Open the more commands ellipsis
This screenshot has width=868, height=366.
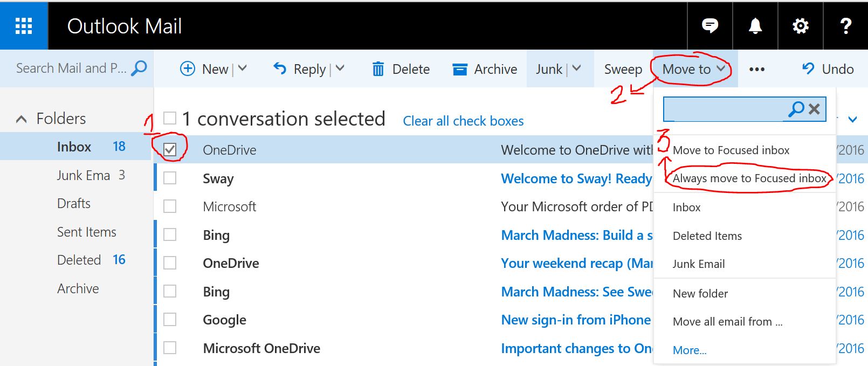757,70
